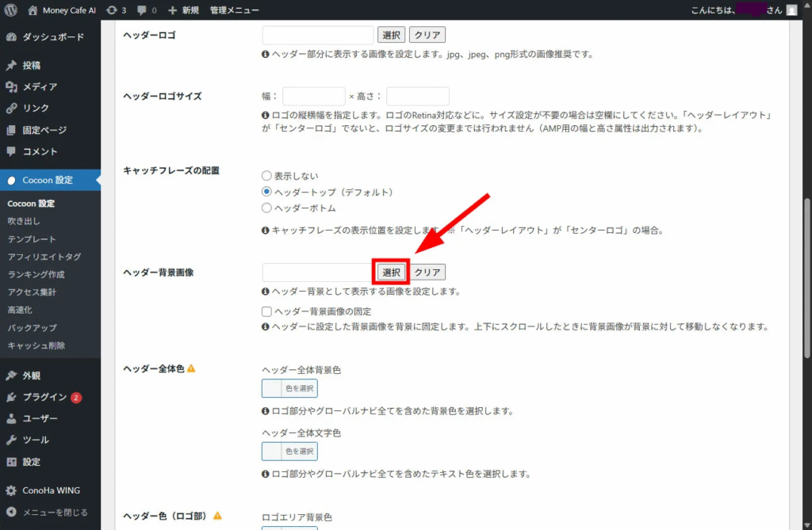The image size is (812, 530).
Task: Click the ツール wrench icon
Action: tap(11, 440)
